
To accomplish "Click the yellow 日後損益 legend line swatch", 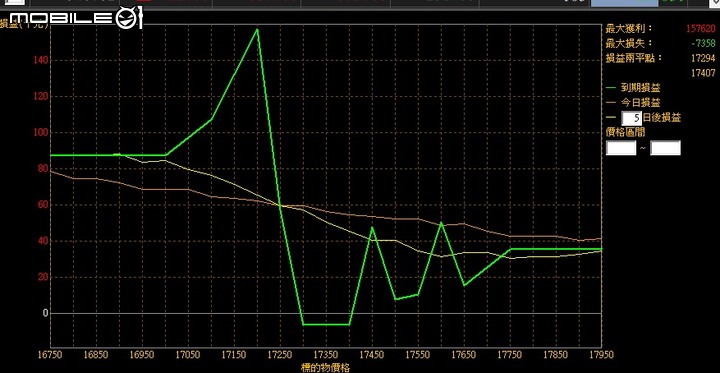I will coord(611,118).
